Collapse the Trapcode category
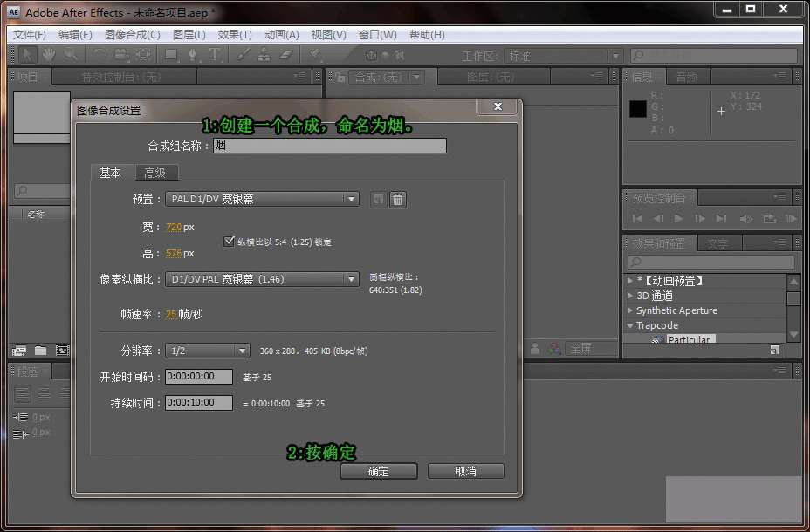The image size is (810, 532). pyautogui.click(x=629, y=325)
